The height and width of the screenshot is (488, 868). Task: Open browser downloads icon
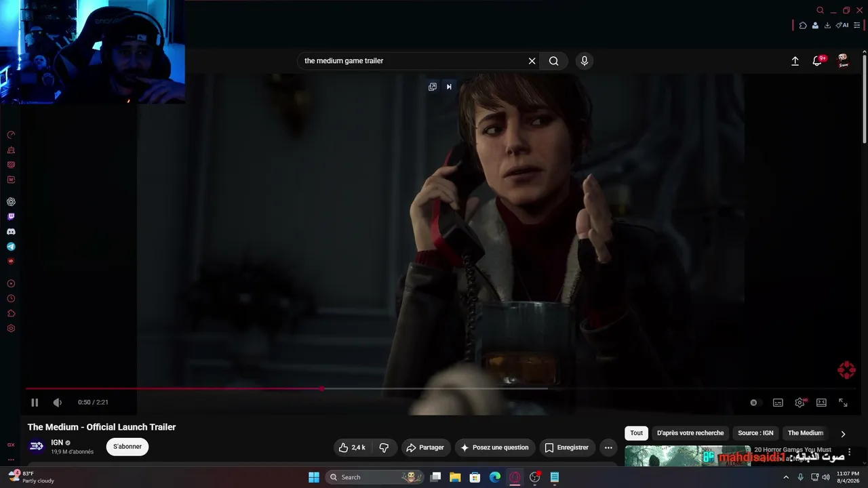[827, 25]
